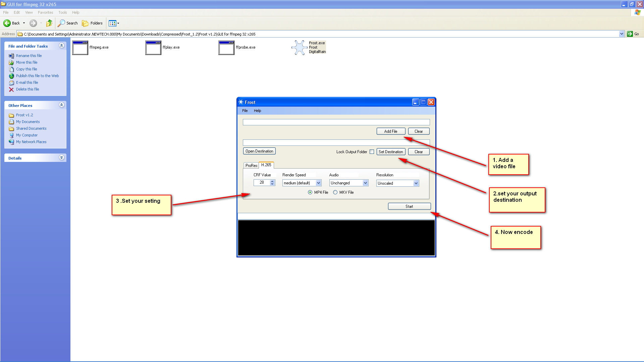Open the Render Speed dropdown

[318, 183]
